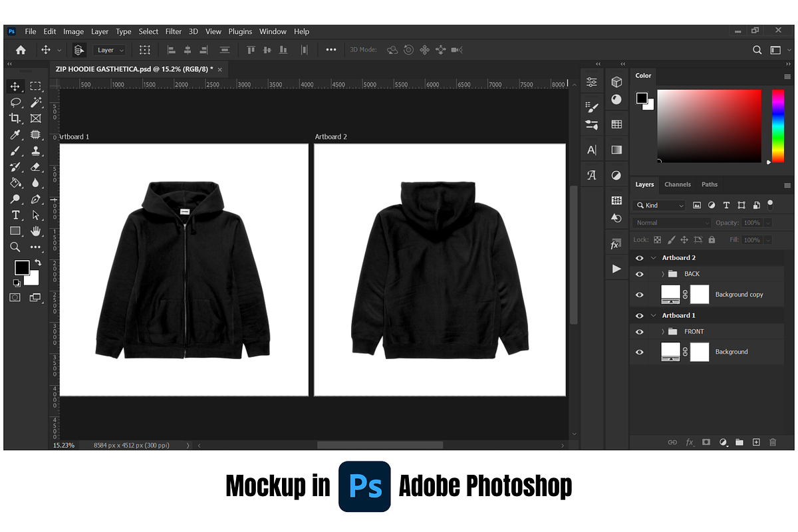Screen dimensions: 798x532
Task: Hide the BACK folder layer
Action: click(640, 274)
